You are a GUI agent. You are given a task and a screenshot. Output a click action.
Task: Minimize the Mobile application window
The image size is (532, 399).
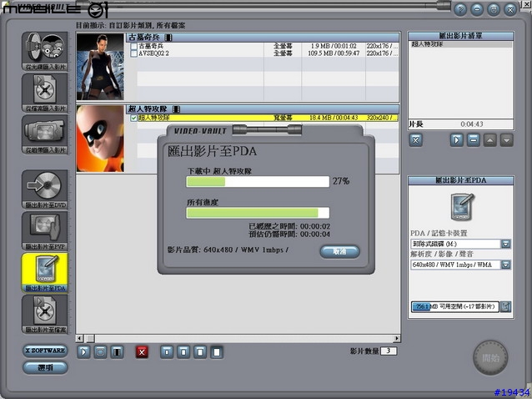pyautogui.click(x=477, y=9)
